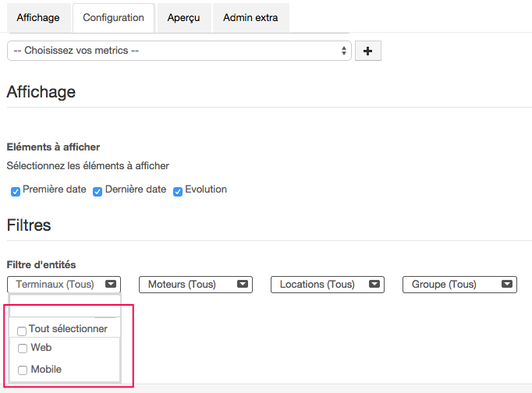Viewport: 532px width, 393px height.
Task: Open the Locations (Tous) filter
Action: pos(328,284)
